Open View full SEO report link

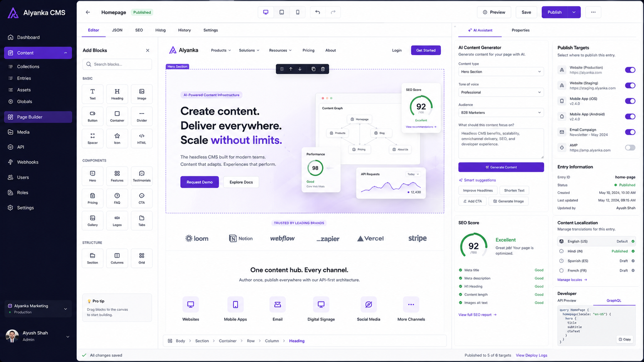(x=477, y=315)
